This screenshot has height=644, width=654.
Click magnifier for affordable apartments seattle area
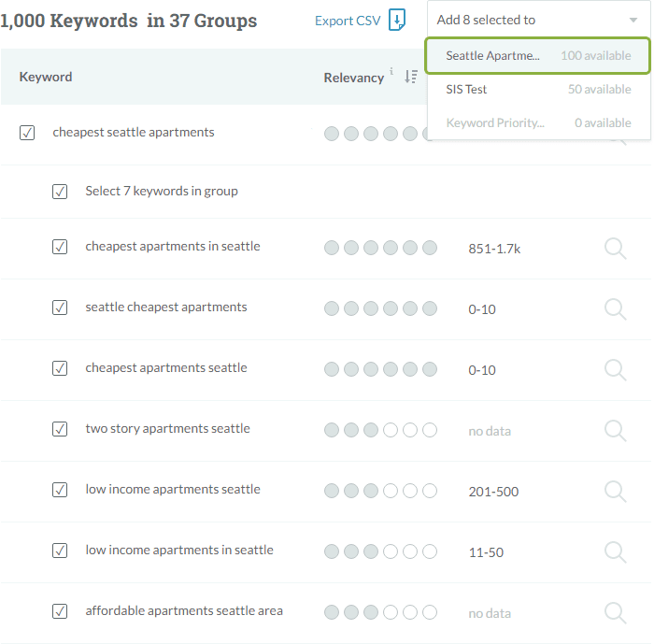tap(615, 612)
